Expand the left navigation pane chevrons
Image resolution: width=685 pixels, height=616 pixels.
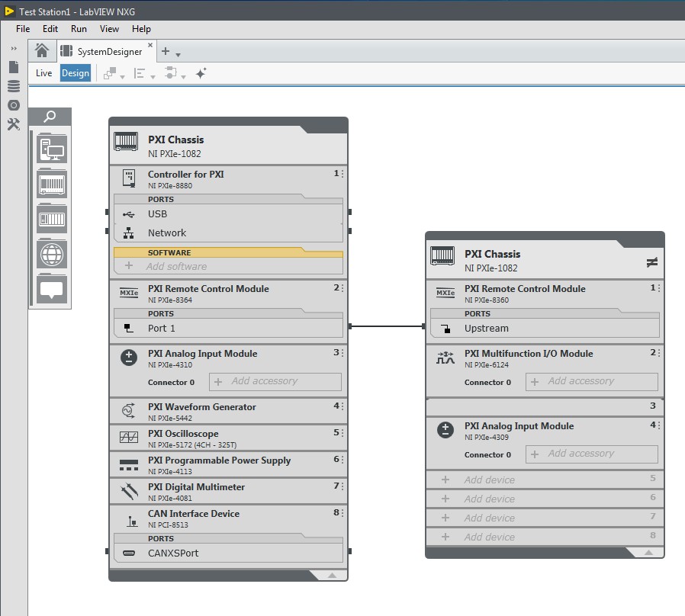coord(14,49)
